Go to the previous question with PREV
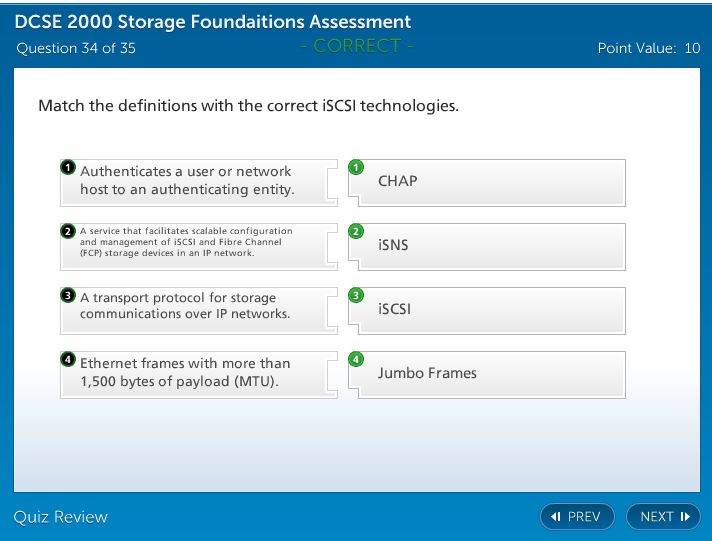This screenshot has width=712, height=541. 577,516
